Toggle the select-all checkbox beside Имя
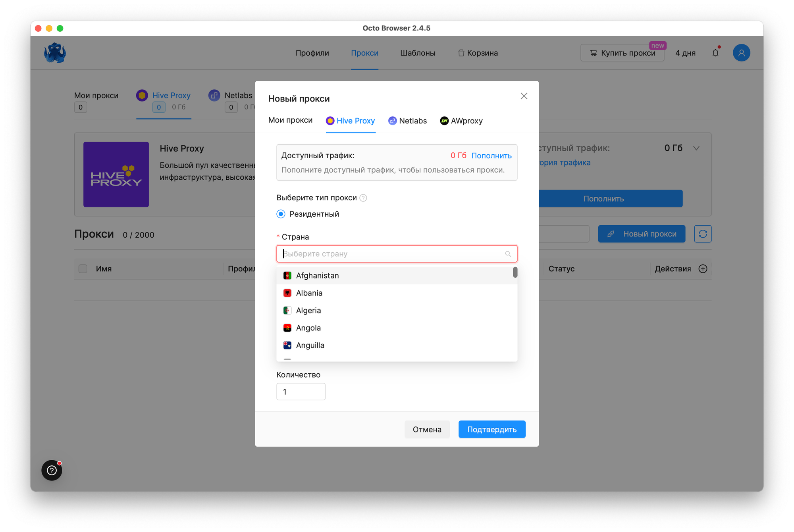 [83, 269]
